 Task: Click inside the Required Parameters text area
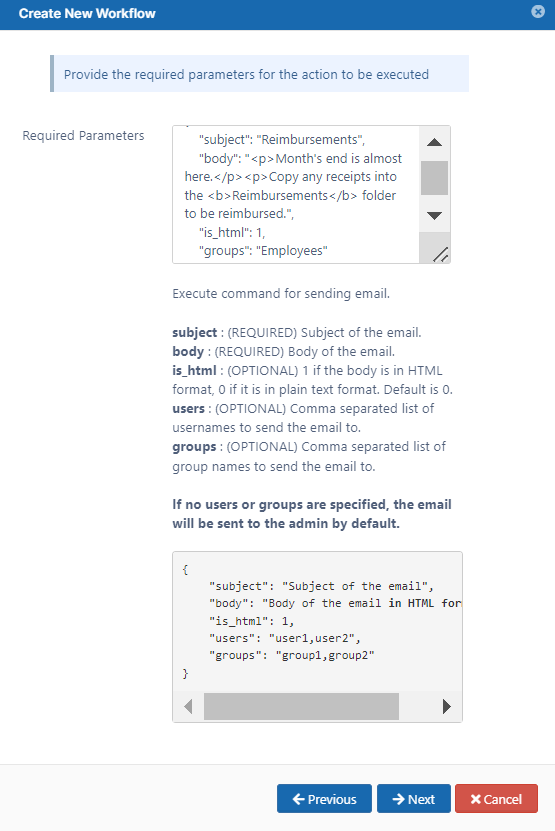(296, 195)
